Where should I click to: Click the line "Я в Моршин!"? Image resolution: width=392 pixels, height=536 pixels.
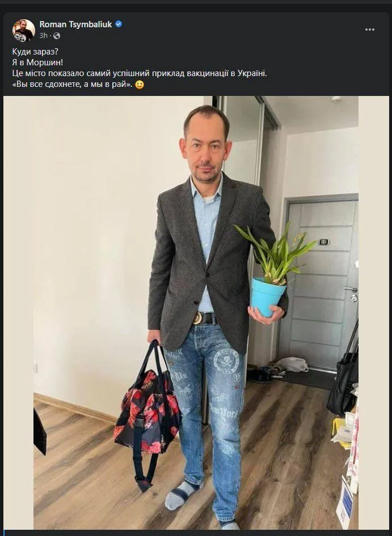point(37,62)
